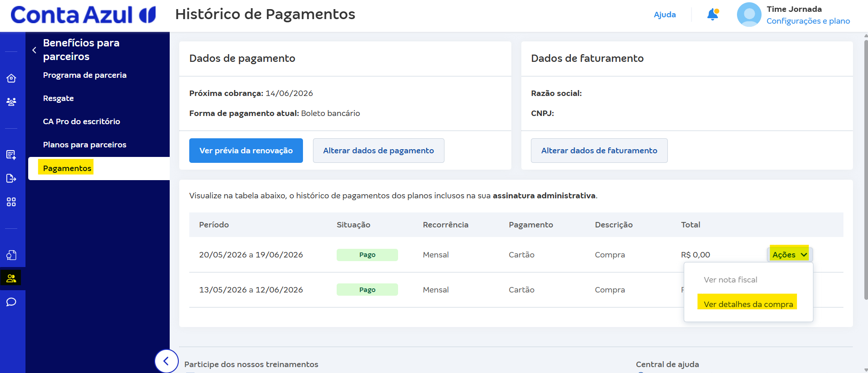Click the Pagamento column header

(531, 225)
